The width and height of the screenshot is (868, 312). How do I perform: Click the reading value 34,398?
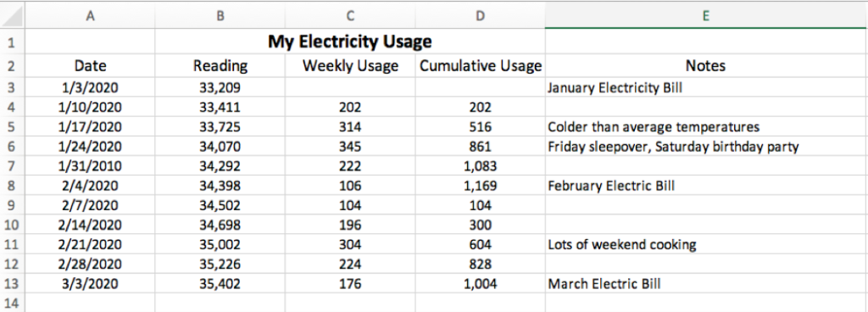click(220, 186)
